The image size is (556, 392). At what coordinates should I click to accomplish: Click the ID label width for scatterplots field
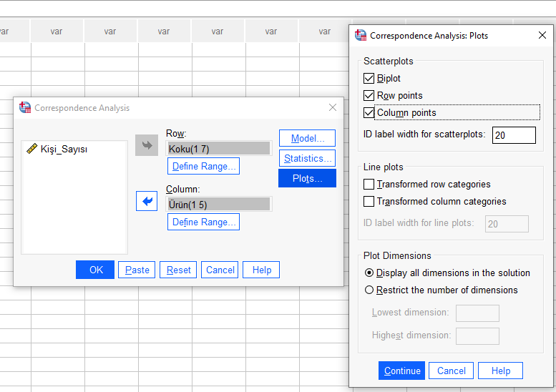(513, 134)
